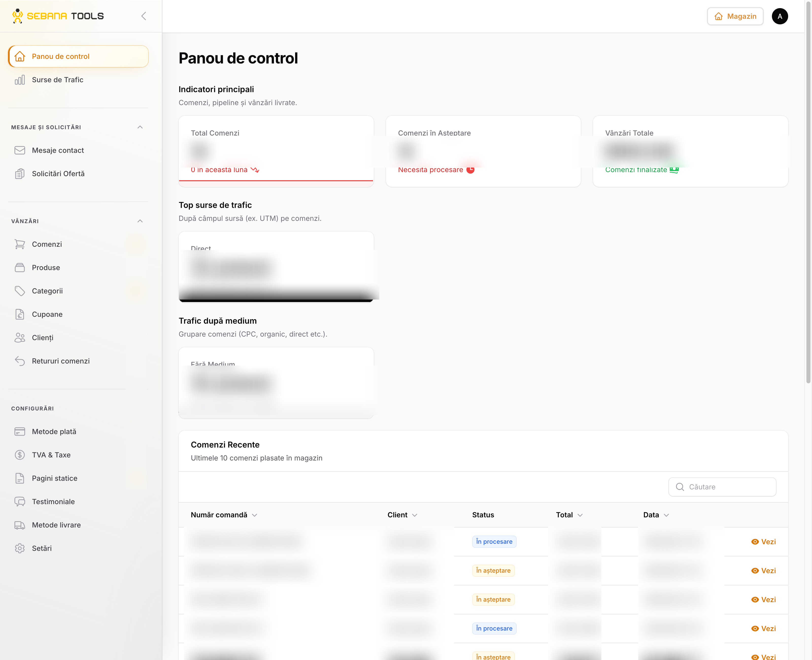The image size is (812, 660).
Task: Open Surse de Trafic chart icon
Action: 20,80
